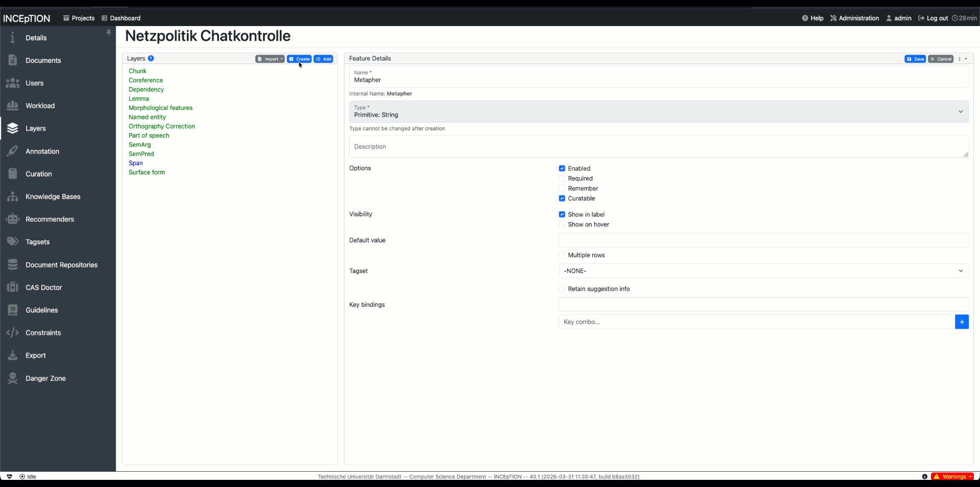Viewport: 980px width, 487px height.
Task: Click the Add layer button
Action: [x=324, y=59]
